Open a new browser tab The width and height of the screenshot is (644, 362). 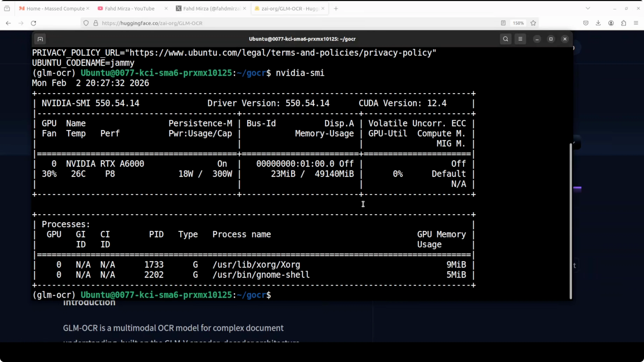coord(336,9)
